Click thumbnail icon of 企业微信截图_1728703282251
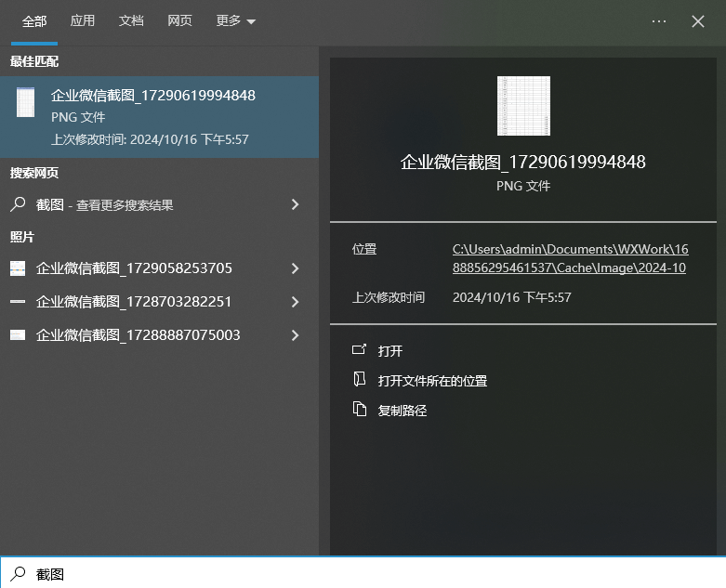726x588 pixels. click(18, 302)
